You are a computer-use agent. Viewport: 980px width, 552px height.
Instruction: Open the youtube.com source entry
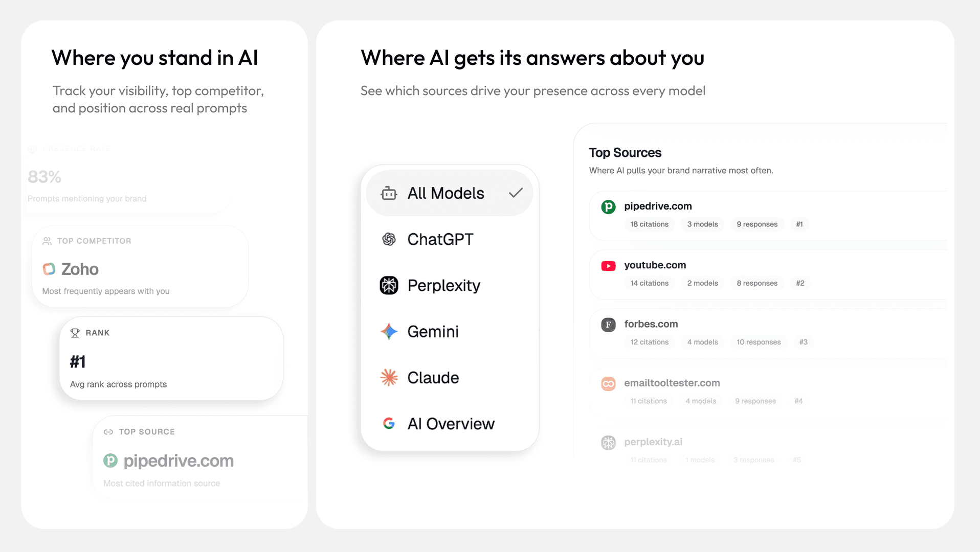pyautogui.click(x=655, y=265)
